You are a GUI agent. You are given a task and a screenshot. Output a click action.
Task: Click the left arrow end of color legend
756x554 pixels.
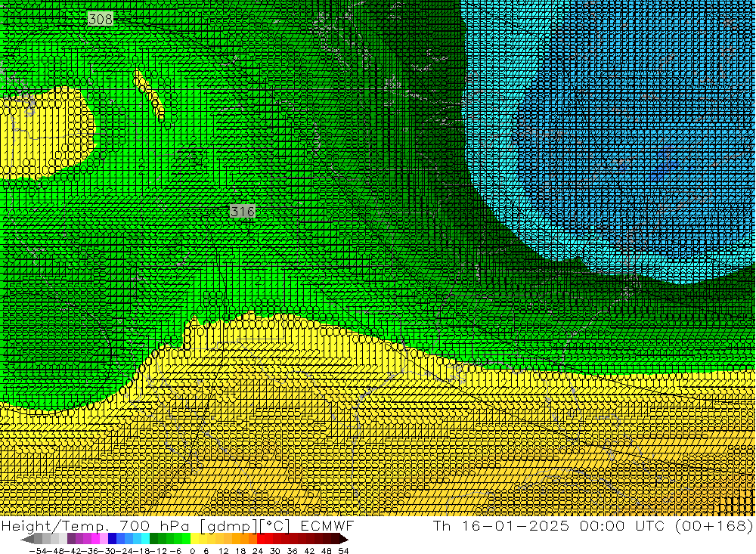[x=27, y=540]
